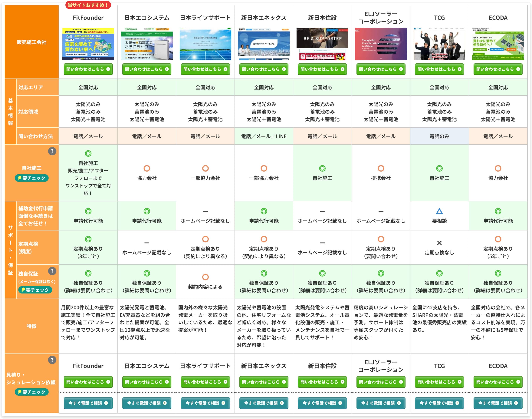Viewport: 532px width, 419px height.
Task: Open TCG website thumbnail
Action: click(x=439, y=44)
